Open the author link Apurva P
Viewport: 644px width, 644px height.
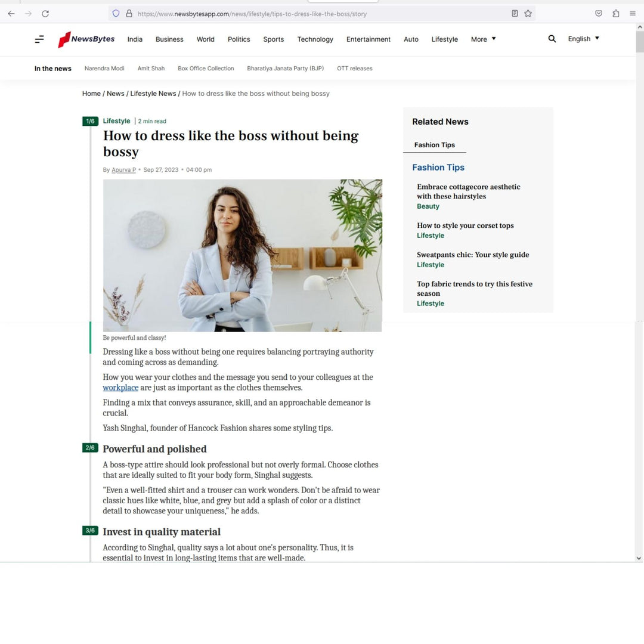pyautogui.click(x=123, y=170)
